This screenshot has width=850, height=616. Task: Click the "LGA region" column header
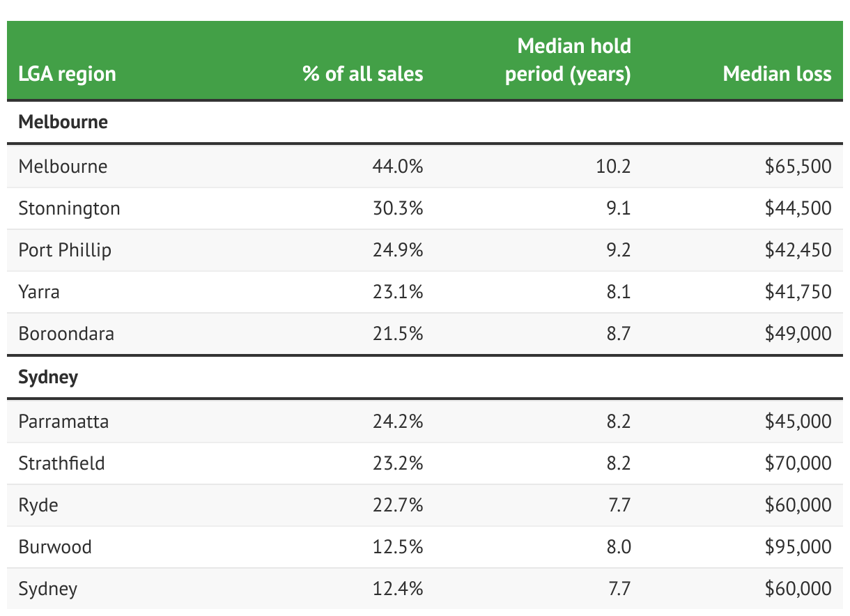point(68,74)
